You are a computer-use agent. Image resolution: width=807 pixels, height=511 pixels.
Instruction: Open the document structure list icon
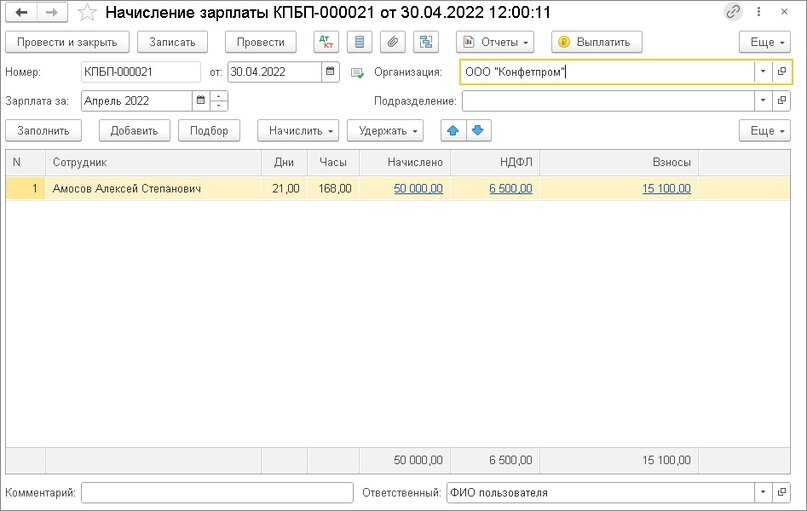[x=359, y=42]
